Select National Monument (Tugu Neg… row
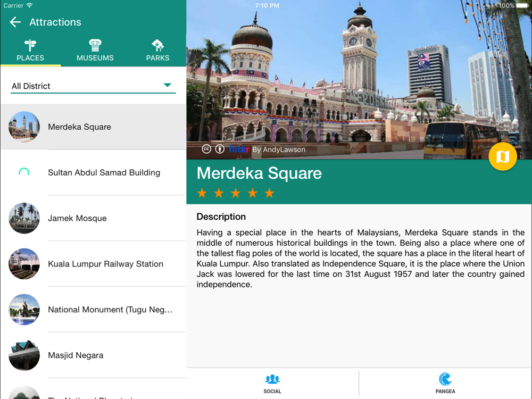532x399 pixels. coord(93,310)
